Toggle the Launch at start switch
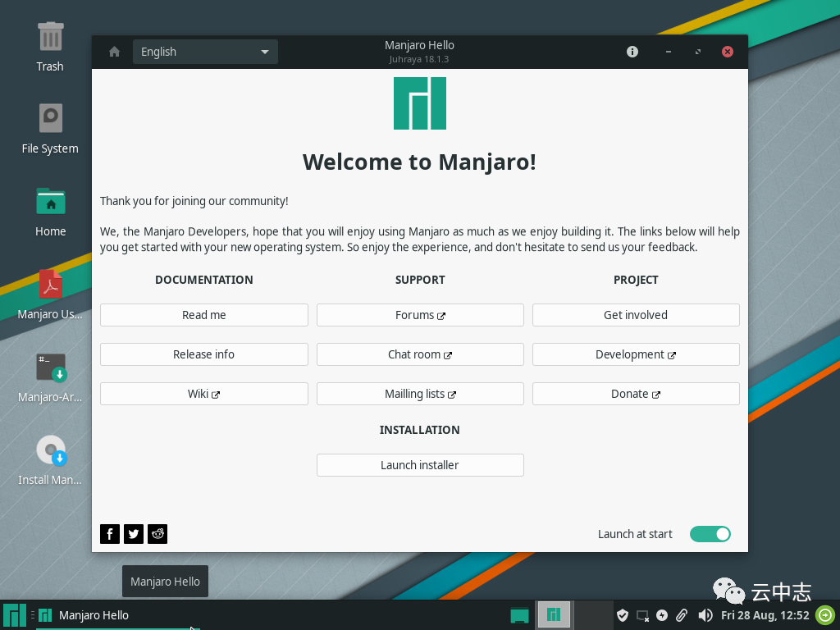840x630 pixels. [710, 534]
